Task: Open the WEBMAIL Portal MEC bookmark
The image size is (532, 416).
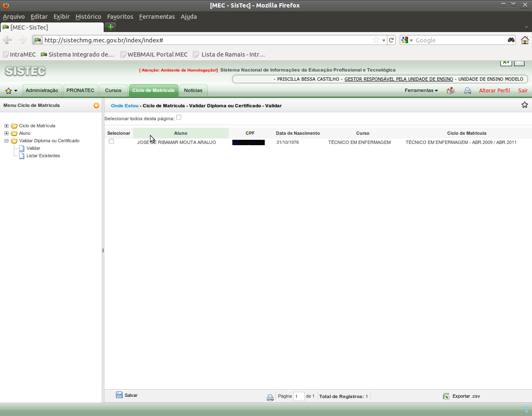Action: (x=154, y=54)
